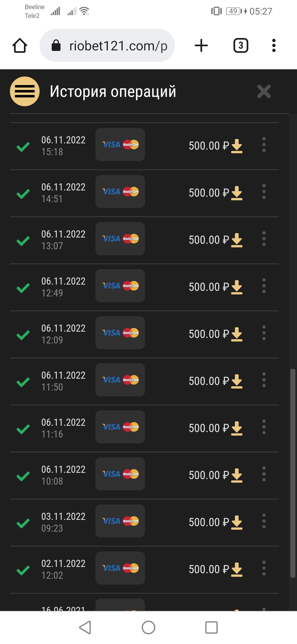Tap the Visa MasterCard logo at 12:09
Viewport: 297px width, 644px height.
[120, 333]
